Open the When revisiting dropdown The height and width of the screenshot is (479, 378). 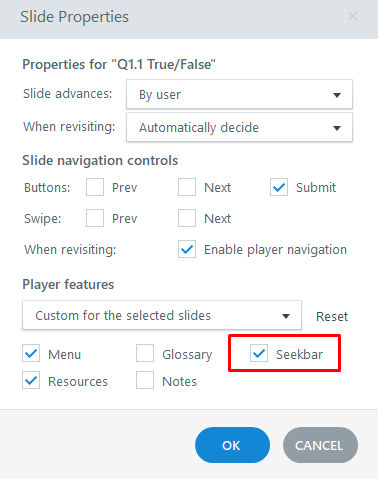click(239, 127)
